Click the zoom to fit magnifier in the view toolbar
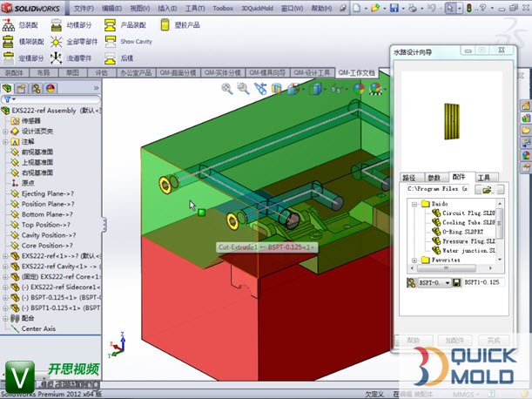Screen dimensions: 532x399 (x=227, y=88)
